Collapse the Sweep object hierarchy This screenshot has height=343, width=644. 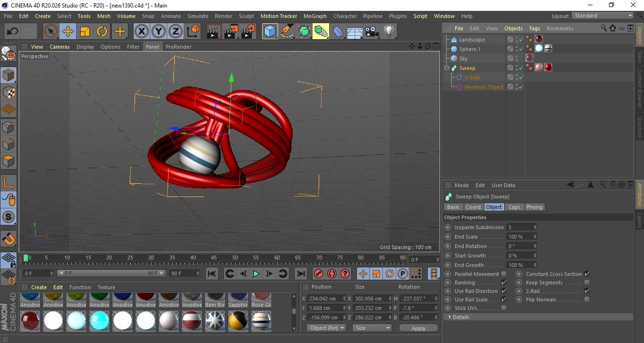pyautogui.click(x=447, y=68)
